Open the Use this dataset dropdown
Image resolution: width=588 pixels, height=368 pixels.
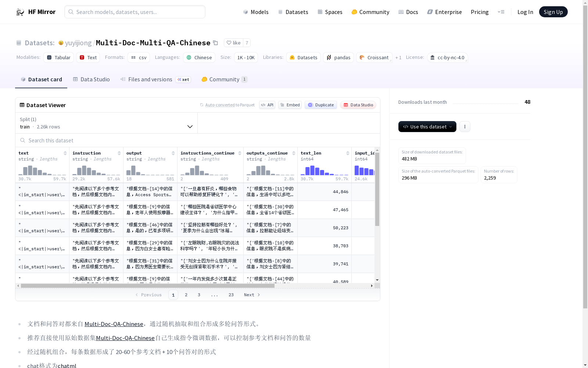(427, 127)
